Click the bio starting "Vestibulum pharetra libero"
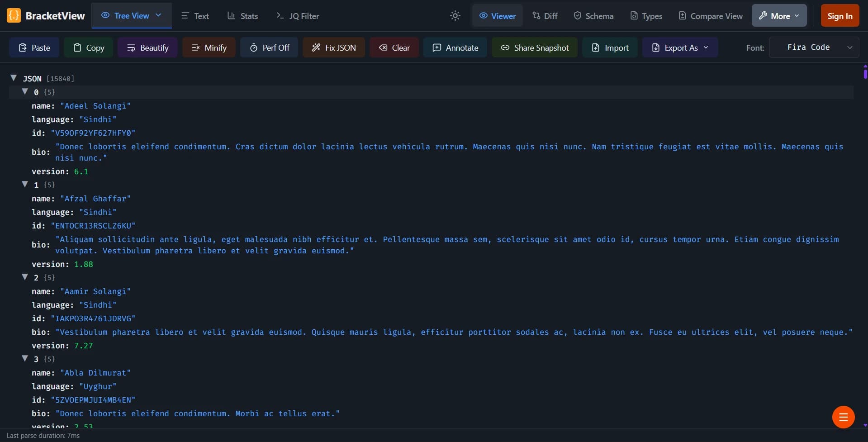This screenshot has height=442, width=868. [454, 332]
